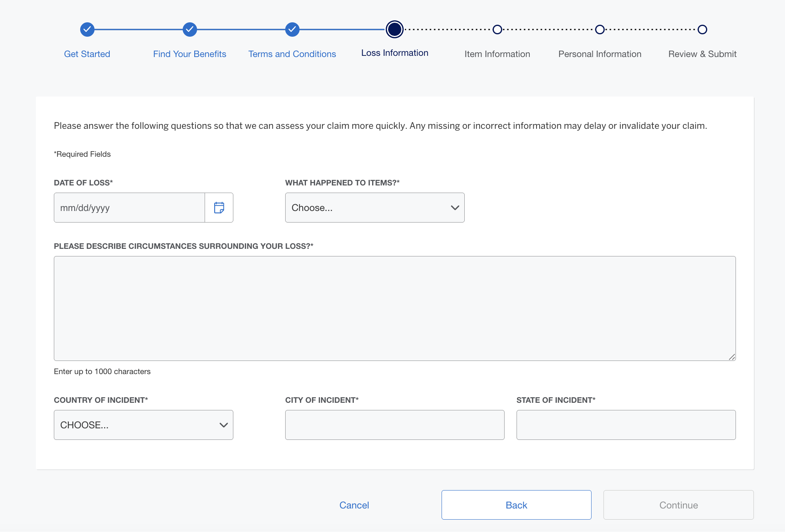Focus the circumstances description text area
This screenshot has width=785, height=532.
[x=394, y=308]
